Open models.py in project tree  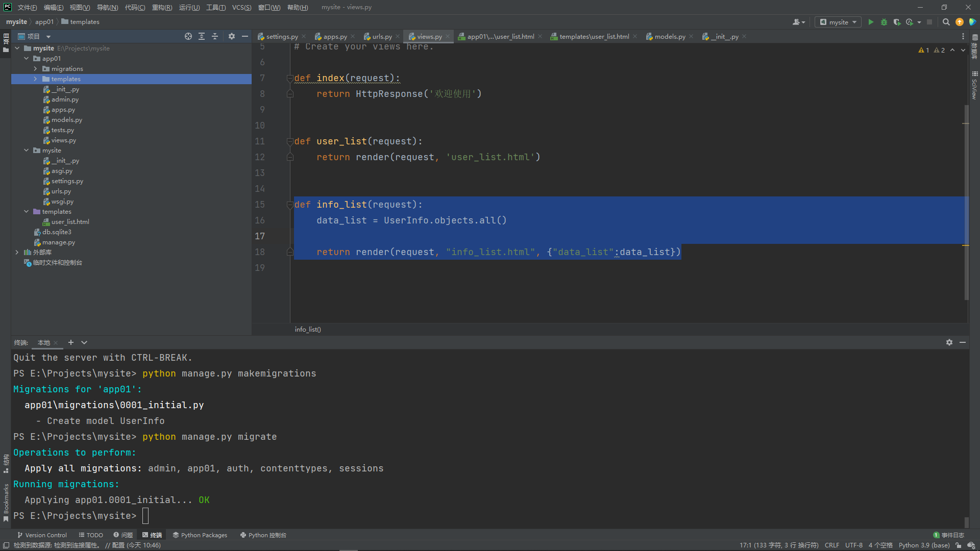pyautogui.click(x=66, y=120)
